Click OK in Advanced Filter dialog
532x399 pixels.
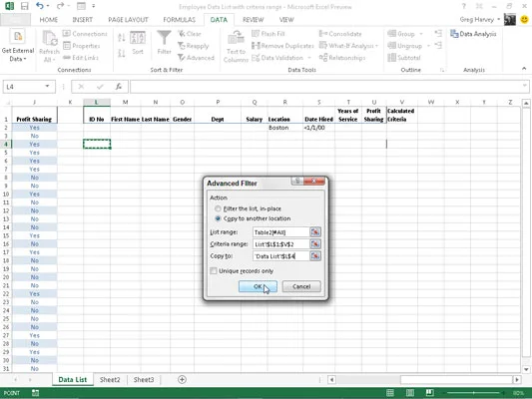[258, 286]
